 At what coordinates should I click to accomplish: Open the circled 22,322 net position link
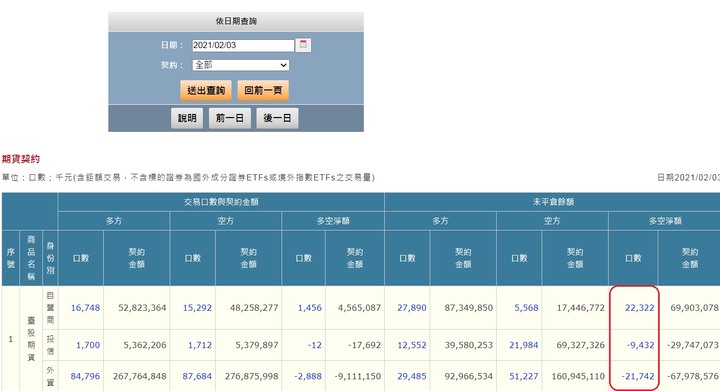tap(640, 307)
